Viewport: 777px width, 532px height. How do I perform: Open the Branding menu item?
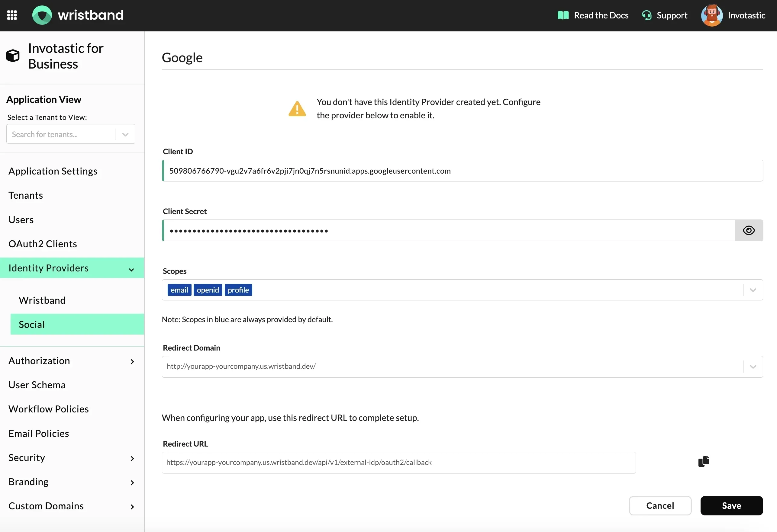[28, 482]
